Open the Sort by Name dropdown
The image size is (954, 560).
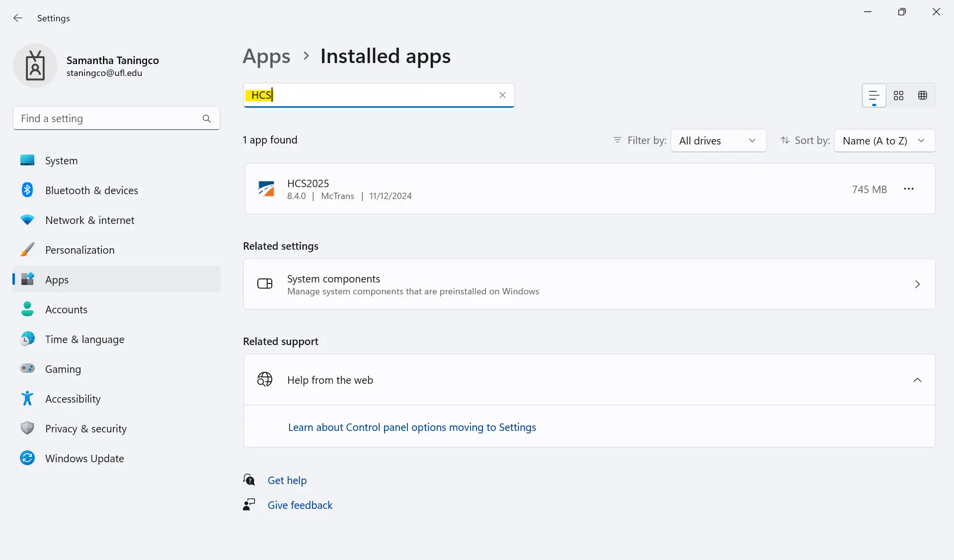coord(884,140)
